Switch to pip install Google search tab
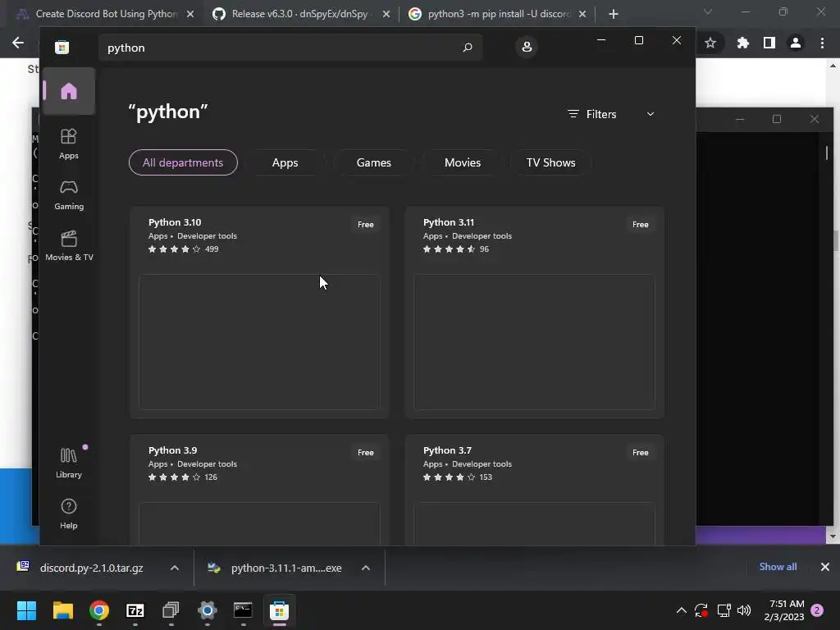Image resolution: width=840 pixels, height=630 pixels. pos(495,14)
